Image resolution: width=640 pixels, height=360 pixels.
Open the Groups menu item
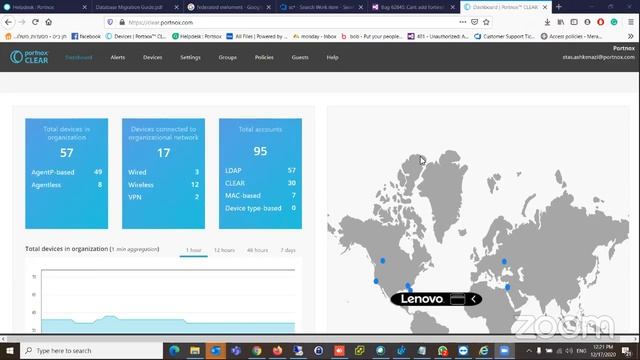(x=227, y=58)
